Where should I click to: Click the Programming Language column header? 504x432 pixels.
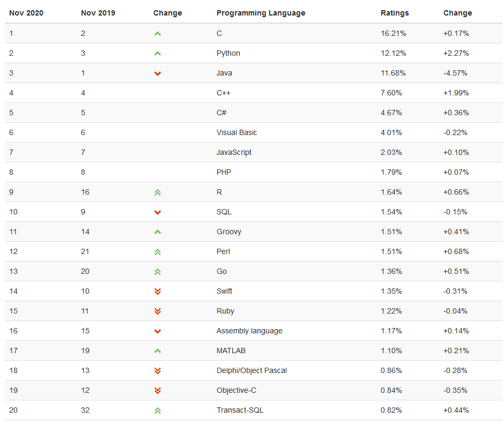click(x=261, y=13)
